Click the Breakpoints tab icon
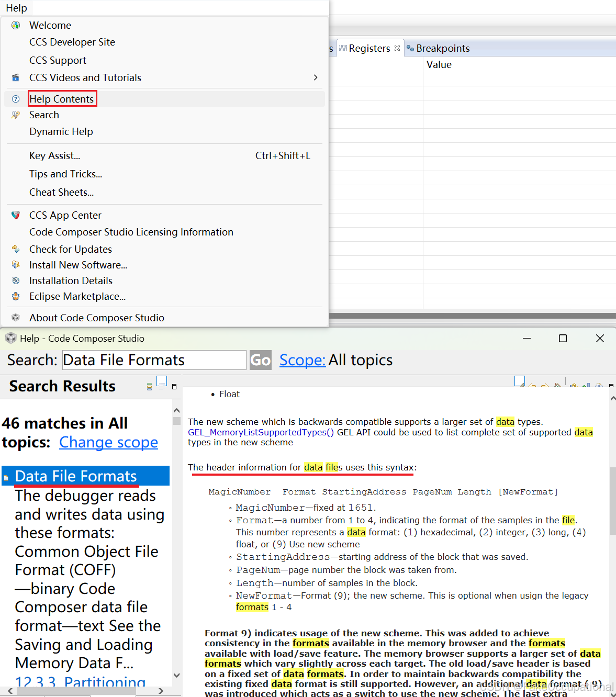Image resolution: width=616 pixels, height=697 pixels. [410, 48]
